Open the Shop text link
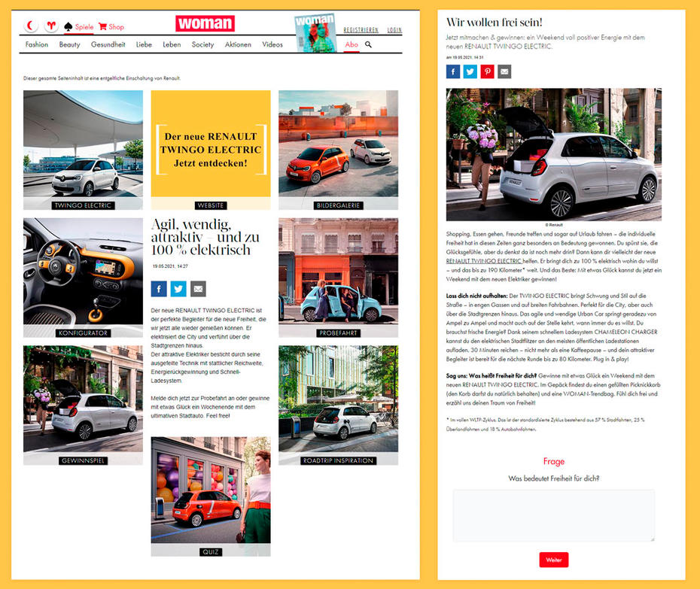 tap(116, 27)
